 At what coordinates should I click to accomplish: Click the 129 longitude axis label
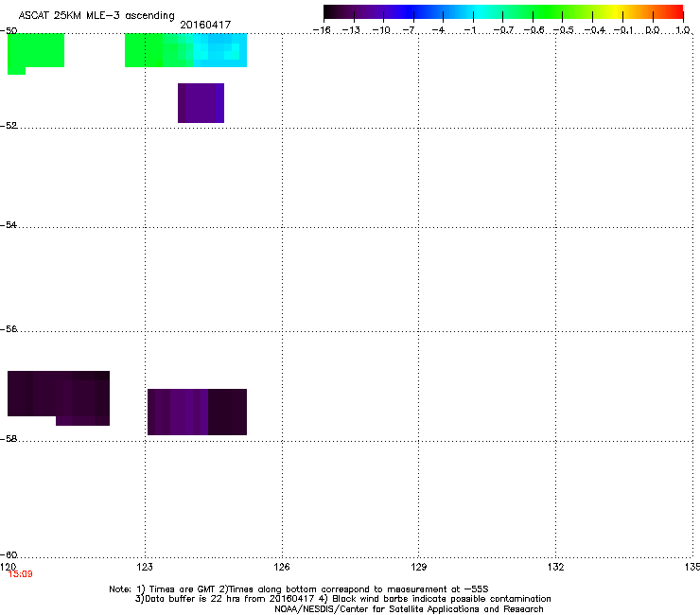418,567
